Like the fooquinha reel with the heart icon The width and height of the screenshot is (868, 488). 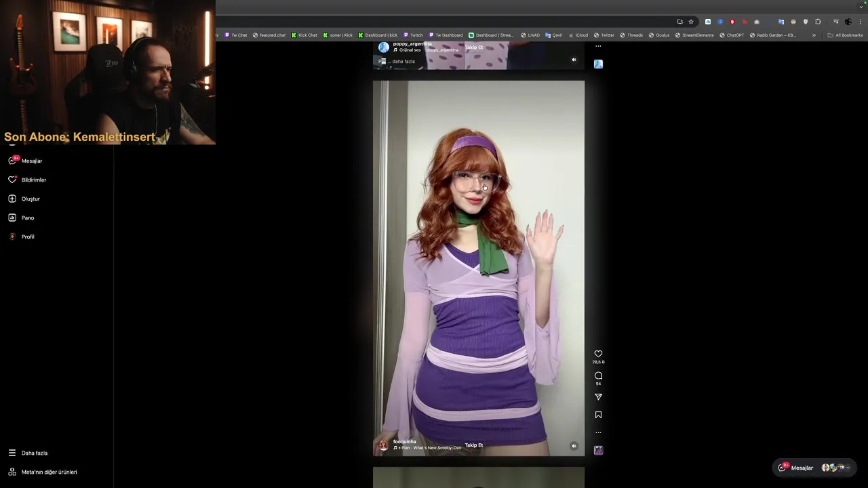[598, 354]
